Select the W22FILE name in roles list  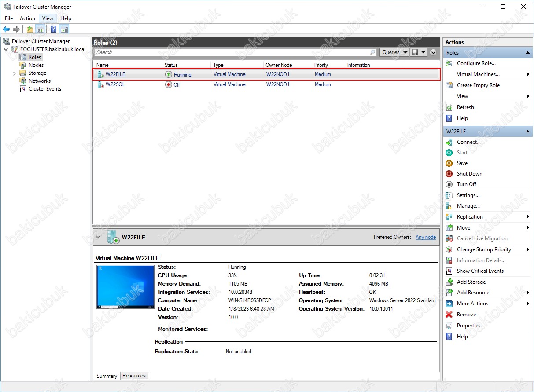tap(115, 74)
